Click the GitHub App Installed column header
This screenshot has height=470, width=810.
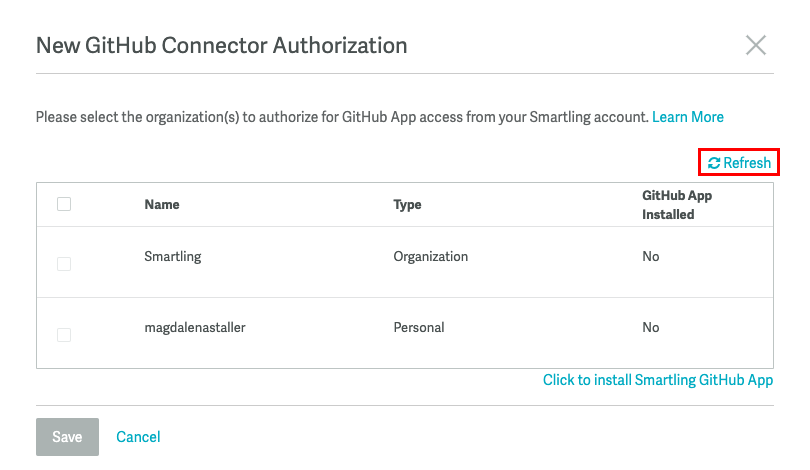(x=677, y=205)
